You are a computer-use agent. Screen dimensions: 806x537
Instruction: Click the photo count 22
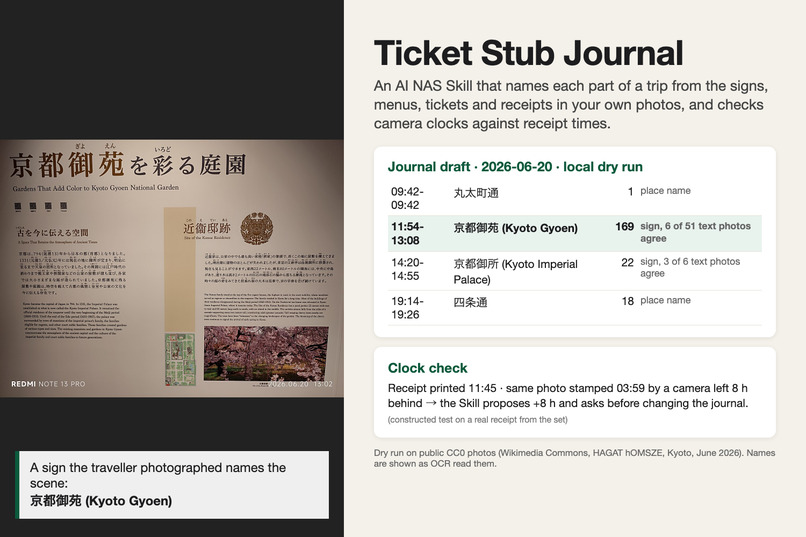[x=627, y=263]
